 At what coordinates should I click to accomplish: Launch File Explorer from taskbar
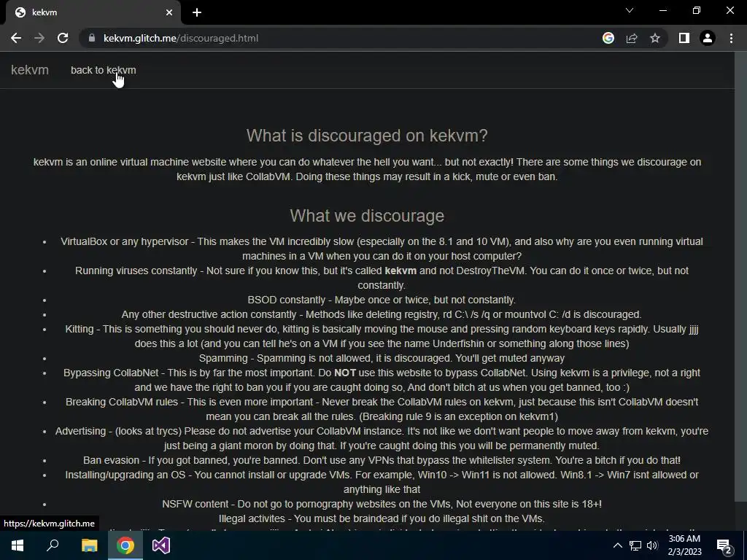(89, 545)
